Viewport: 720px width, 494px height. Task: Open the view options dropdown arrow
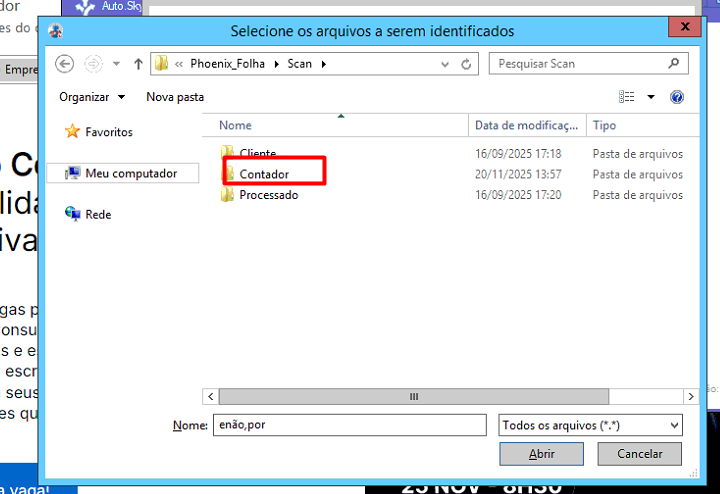(x=651, y=97)
